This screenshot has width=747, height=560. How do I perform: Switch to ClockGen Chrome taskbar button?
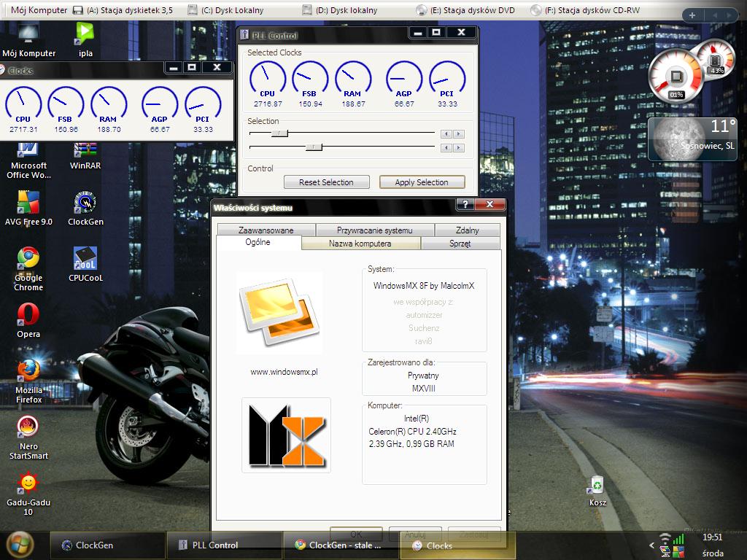341,545
